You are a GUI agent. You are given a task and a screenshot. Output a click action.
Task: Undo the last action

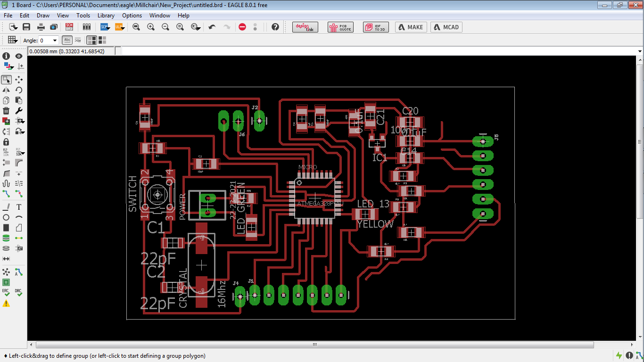pyautogui.click(x=212, y=27)
